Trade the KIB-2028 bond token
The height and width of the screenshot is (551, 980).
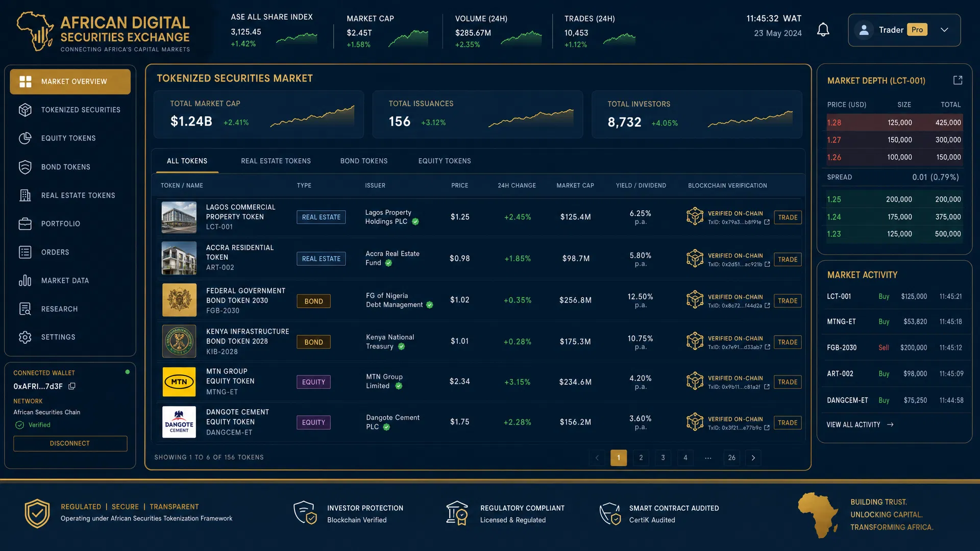pyautogui.click(x=788, y=342)
